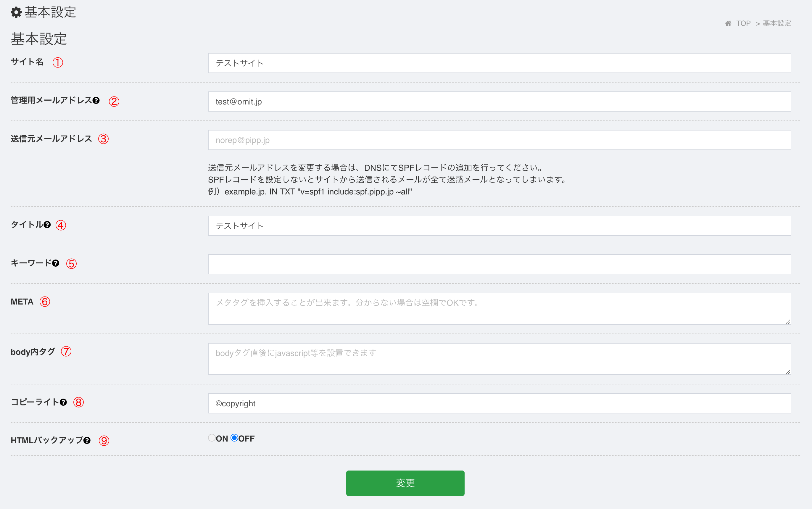The image size is (812, 509).
Task: Click the body内タグ textarea resize handle
Action: (x=788, y=372)
